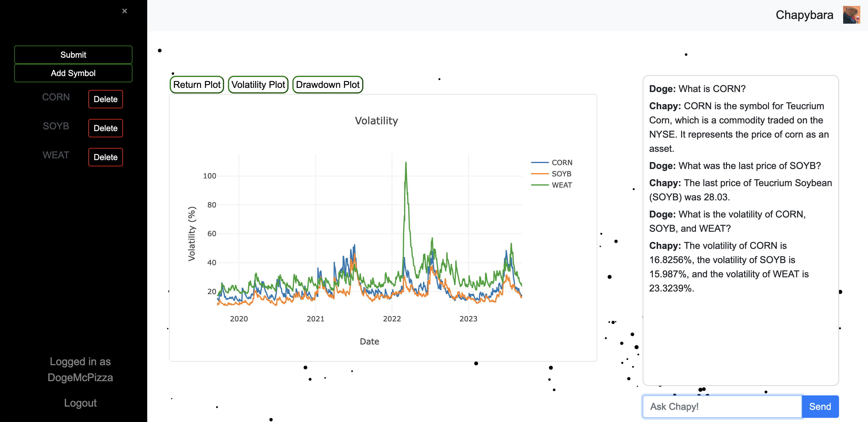The height and width of the screenshot is (422, 868).
Task: Click the Add Symbol button
Action: (x=73, y=73)
